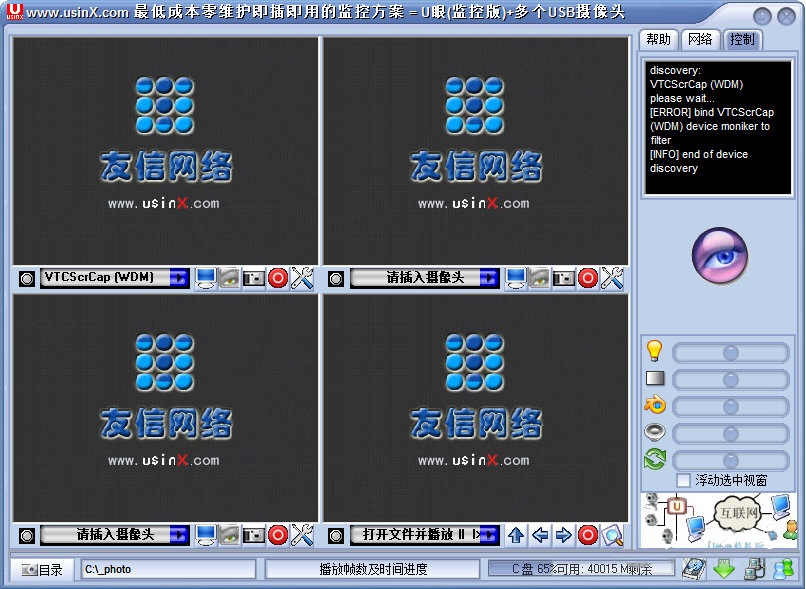Image resolution: width=806 pixels, height=589 pixels.
Task: Expand third view's 请插入摄像头 dropdown
Action: click(179, 535)
